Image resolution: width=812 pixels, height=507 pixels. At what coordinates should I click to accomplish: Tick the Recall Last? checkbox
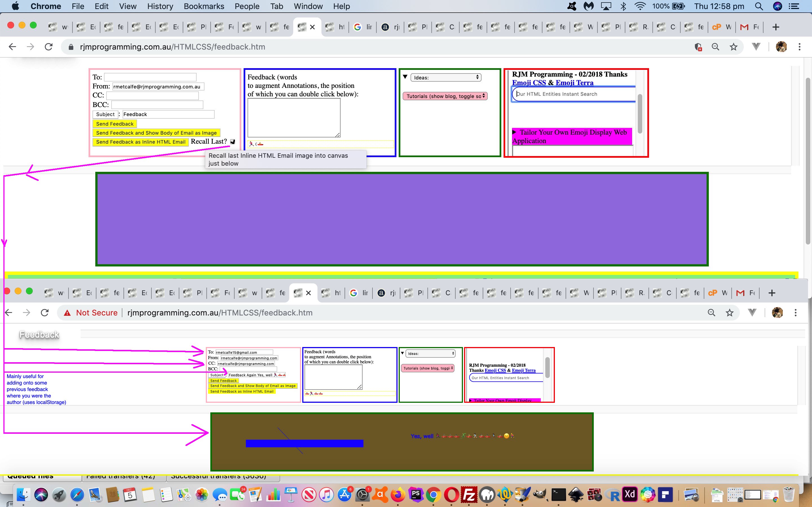(x=232, y=142)
